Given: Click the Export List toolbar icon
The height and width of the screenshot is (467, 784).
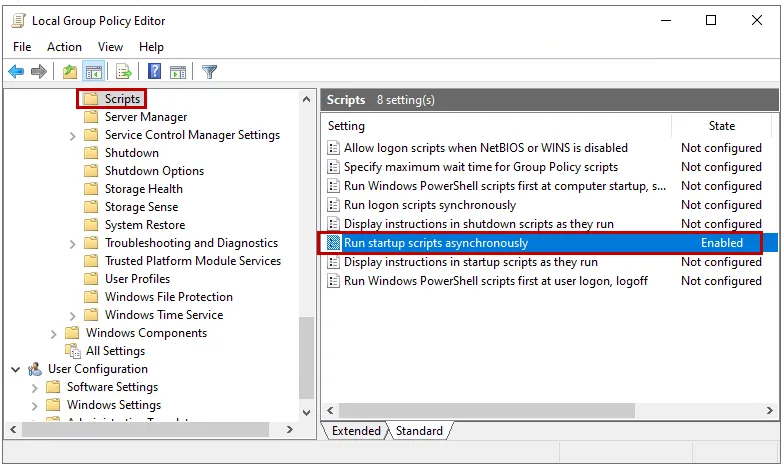Looking at the screenshot, I should tap(124, 72).
